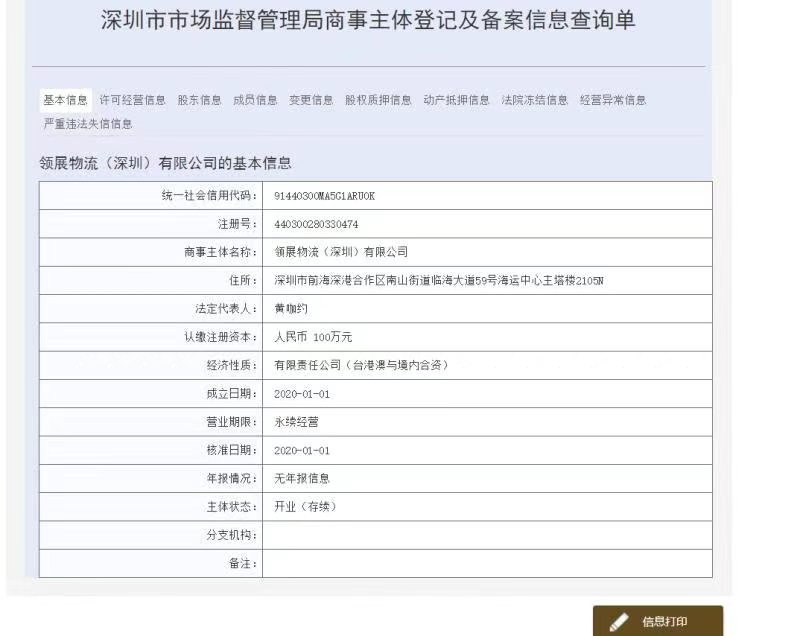Switch to the 许可经营信息 tab
Screen dimensions: 800x636
(x=133, y=100)
